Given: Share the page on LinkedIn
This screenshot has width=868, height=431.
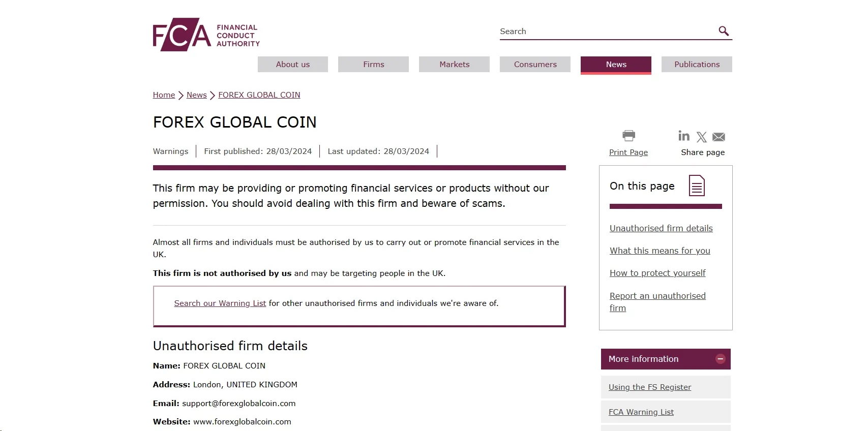Looking at the screenshot, I should [684, 136].
